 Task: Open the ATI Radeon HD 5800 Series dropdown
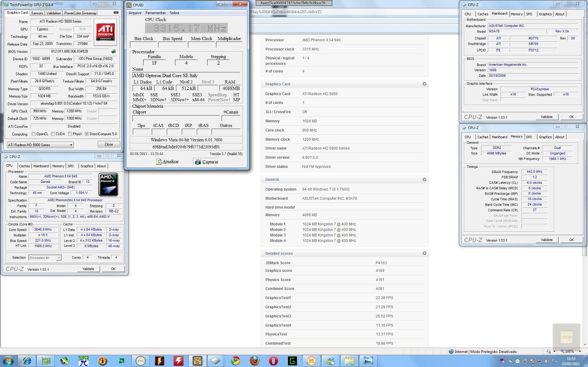[x=40, y=145]
